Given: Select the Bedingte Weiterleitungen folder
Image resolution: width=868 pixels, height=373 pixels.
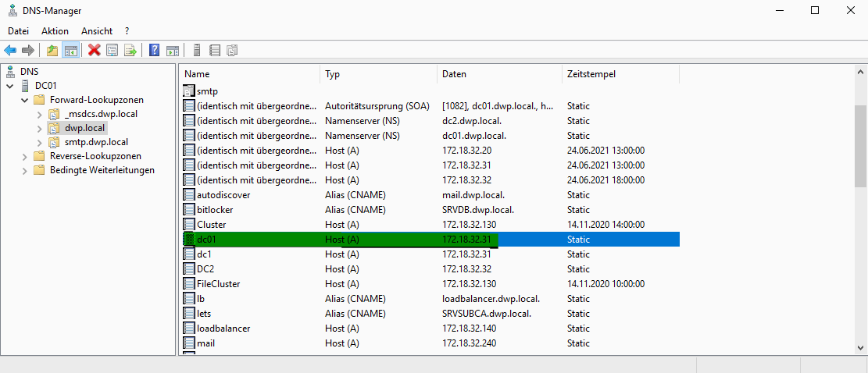Looking at the screenshot, I should point(102,170).
